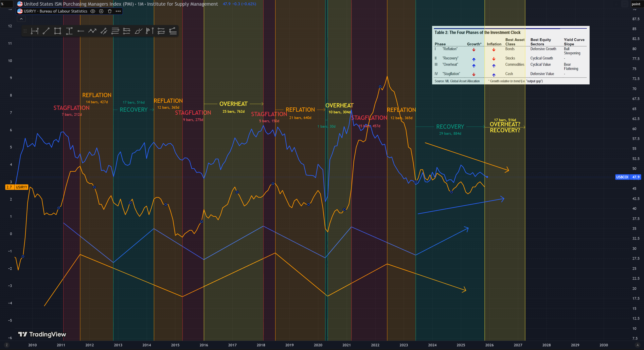Select the brush drawing tool
The height and width of the screenshot is (350, 644).
click(x=138, y=31)
